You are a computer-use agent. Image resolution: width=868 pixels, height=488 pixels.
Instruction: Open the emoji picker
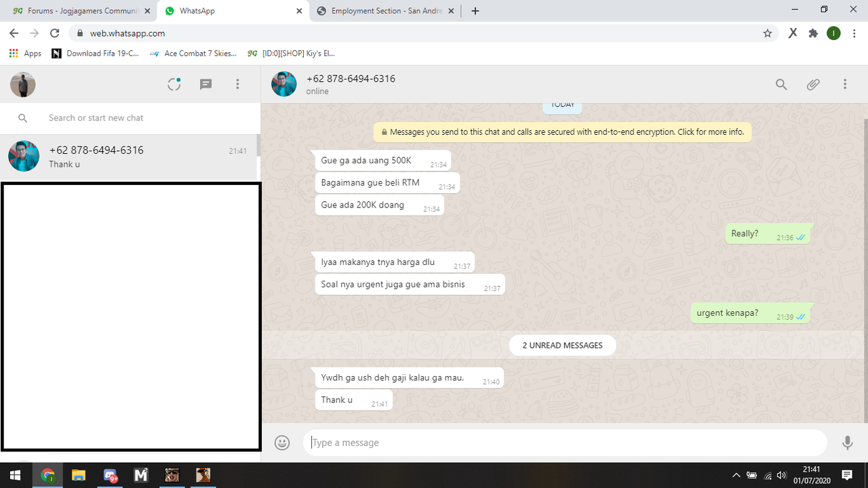[x=282, y=443]
